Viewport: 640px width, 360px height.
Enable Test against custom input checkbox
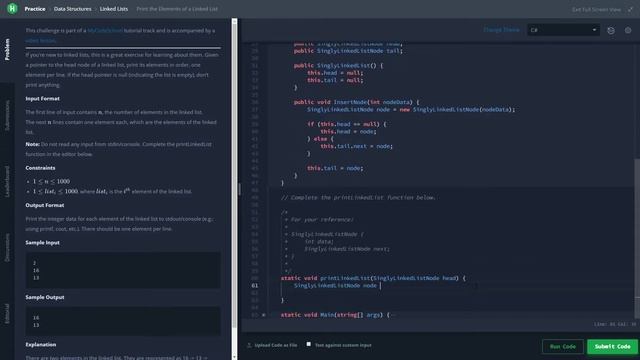pyautogui.click(x=309, y=344)
